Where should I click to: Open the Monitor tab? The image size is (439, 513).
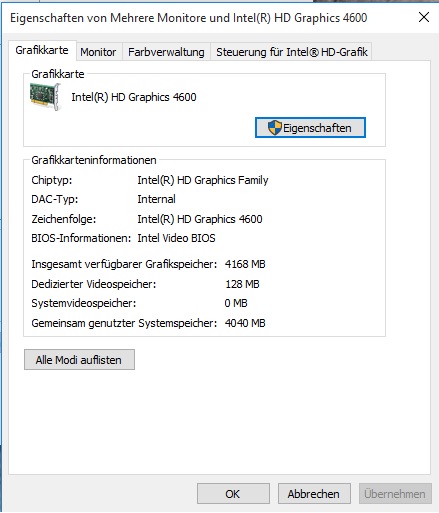pyautogui.click(x=98, y=52)
